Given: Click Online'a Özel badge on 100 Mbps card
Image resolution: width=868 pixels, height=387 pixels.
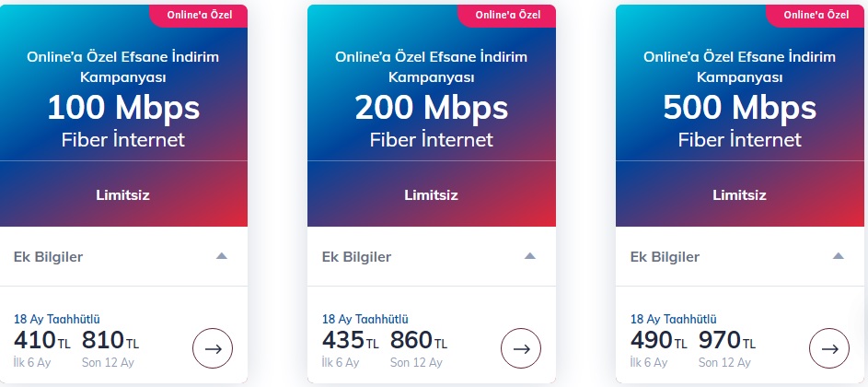Looking at the screenshot, I should coord(200,15).
